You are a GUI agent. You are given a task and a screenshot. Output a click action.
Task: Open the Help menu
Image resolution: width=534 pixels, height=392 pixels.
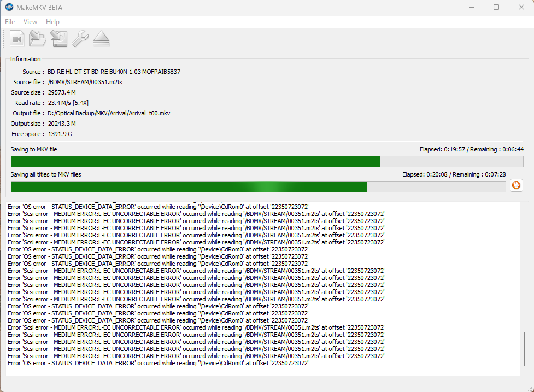[x=52, y=22]
